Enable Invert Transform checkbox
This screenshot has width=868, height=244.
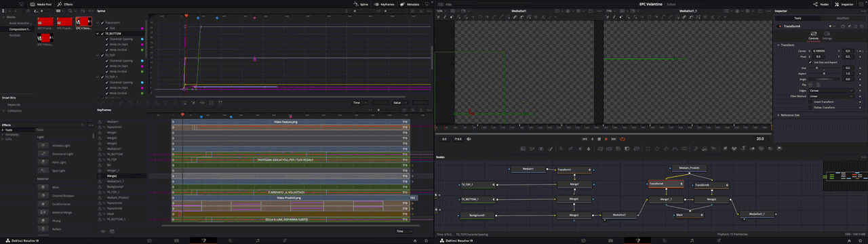810,102
